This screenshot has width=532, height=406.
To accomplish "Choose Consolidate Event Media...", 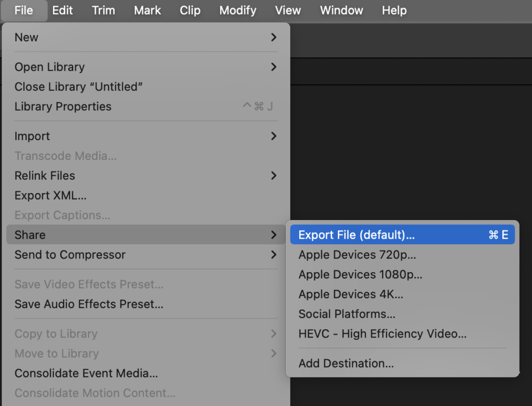I will (146, 373).
